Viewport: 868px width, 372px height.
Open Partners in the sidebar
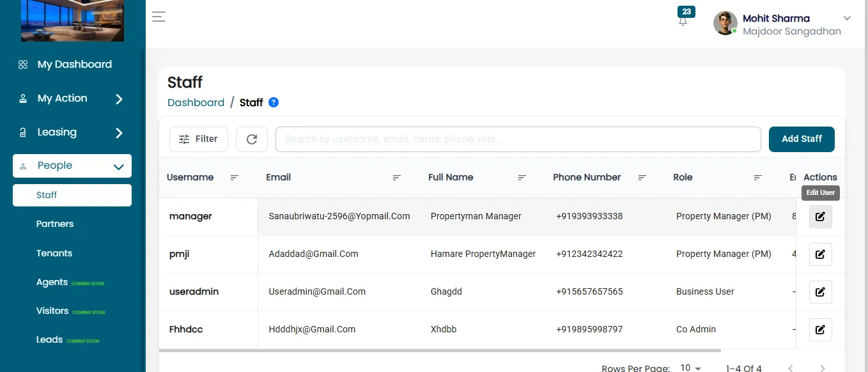pos(55,224)
